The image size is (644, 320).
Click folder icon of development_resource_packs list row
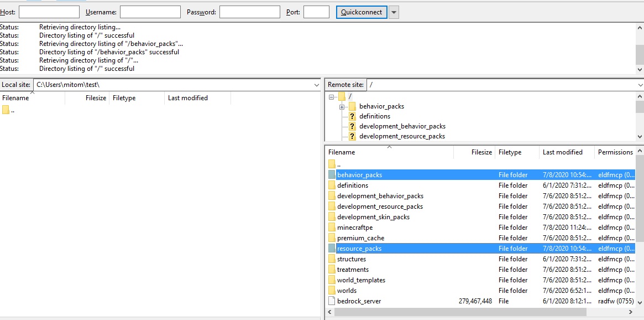point(332,207)
